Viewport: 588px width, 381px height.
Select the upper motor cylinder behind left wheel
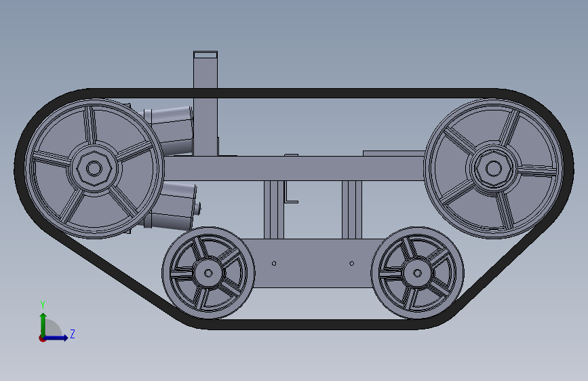coord(171,130)
